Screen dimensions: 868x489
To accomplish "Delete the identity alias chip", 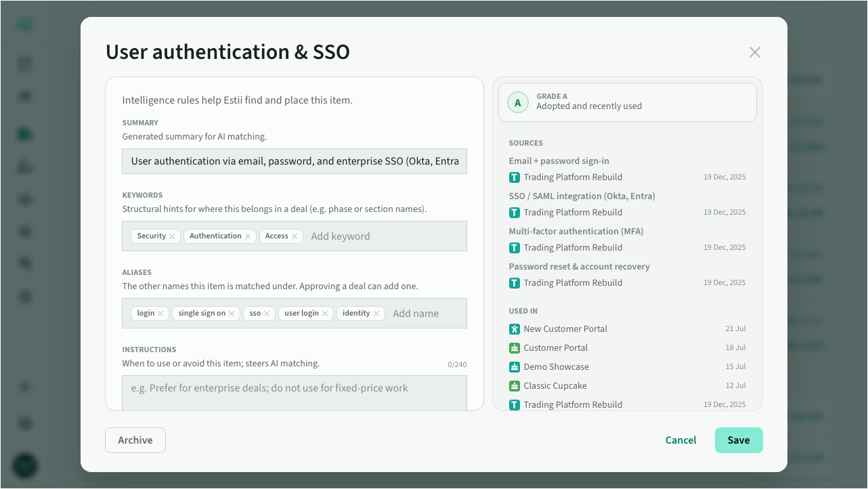I will tap(376, 314).
